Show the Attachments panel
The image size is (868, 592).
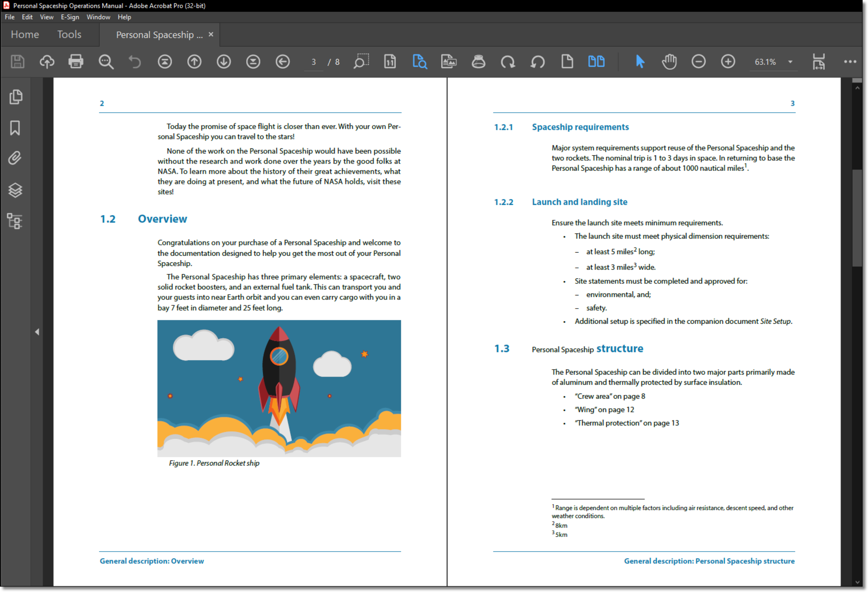pyautogui.click(x=16, y=158)
